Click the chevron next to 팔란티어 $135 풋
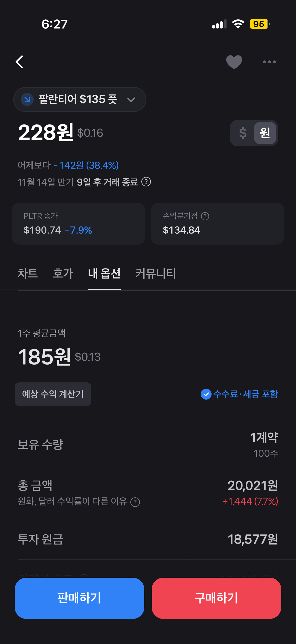The width and height of the screenshot is (296, 644). point(131,100)
